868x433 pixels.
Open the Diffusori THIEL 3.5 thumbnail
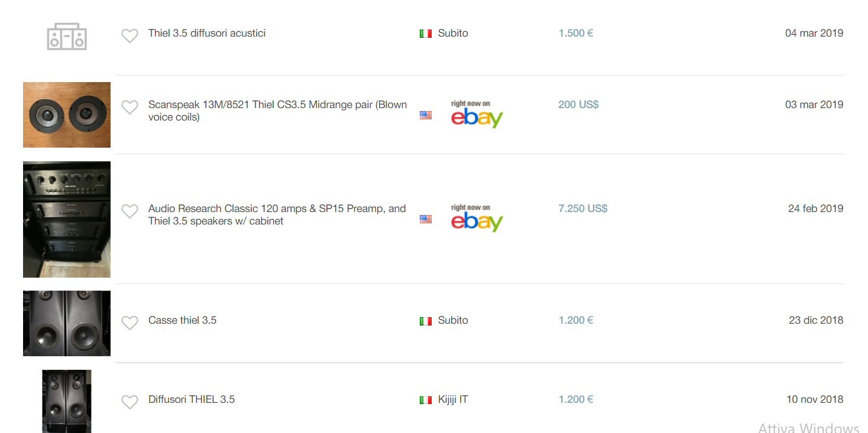(67, 402)
